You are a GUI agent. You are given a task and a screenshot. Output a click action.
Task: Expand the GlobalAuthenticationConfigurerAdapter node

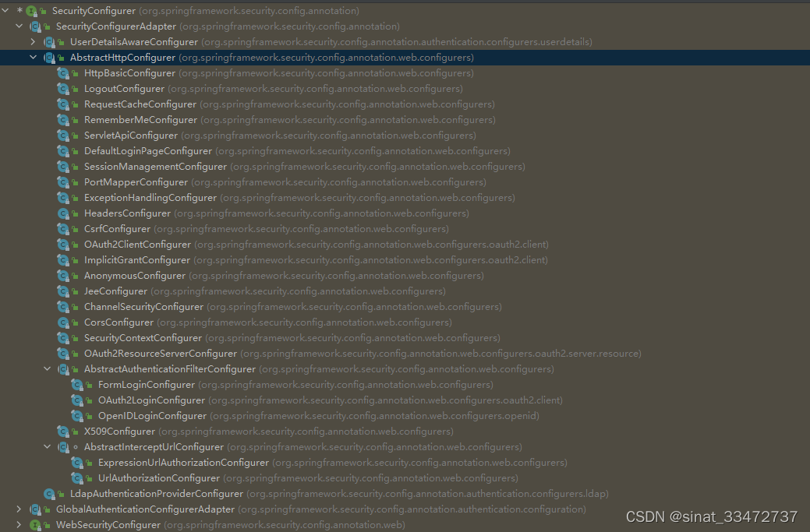(19, 509)
